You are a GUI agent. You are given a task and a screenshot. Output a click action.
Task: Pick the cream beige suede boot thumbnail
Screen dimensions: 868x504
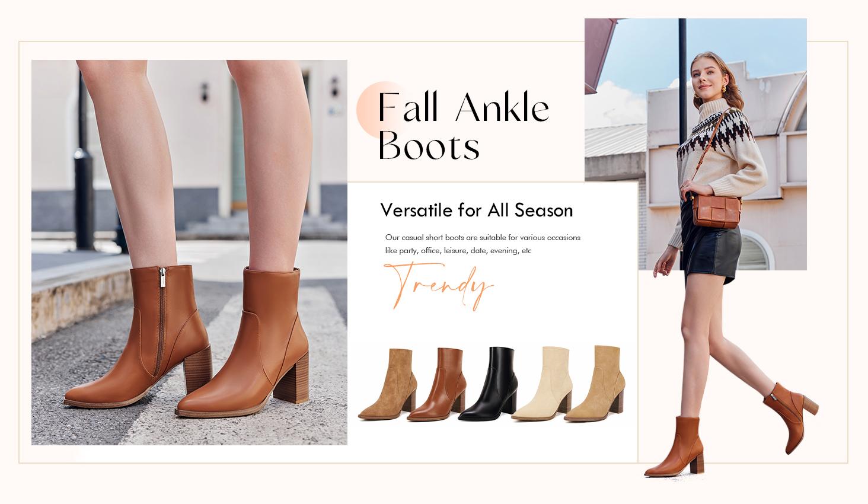tap(541, 384)
